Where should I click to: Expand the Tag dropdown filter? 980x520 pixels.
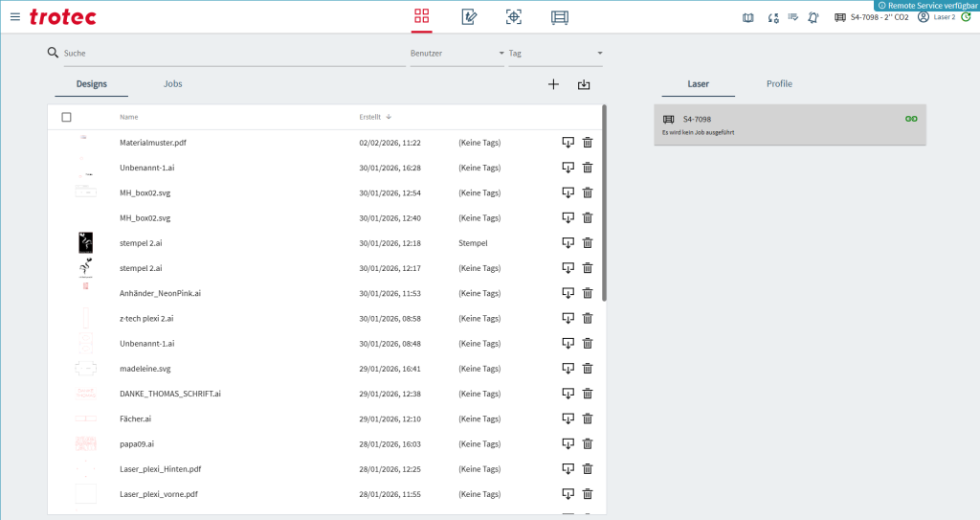[x=599, y=54]
